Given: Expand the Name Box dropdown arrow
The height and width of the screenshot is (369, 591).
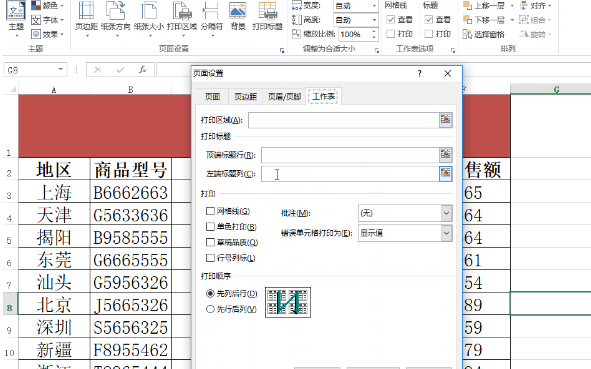Looking at the screenshot, I should 60,70.
